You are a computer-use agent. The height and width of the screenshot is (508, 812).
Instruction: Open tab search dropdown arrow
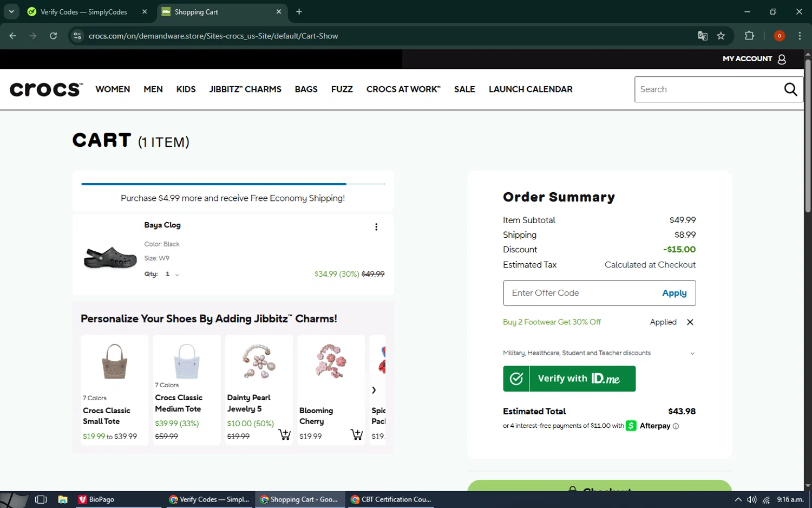click(11, 11)
